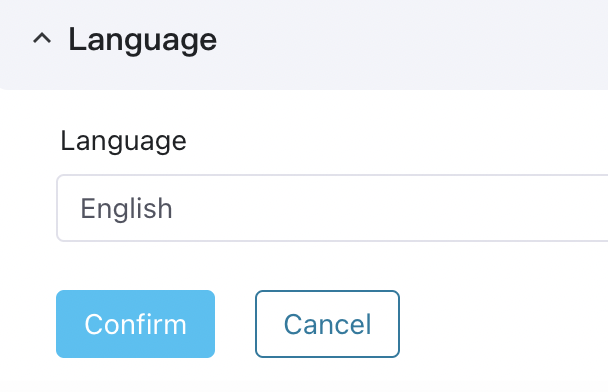Focus the language selection field showing English
608x392 pixels.
332,208
